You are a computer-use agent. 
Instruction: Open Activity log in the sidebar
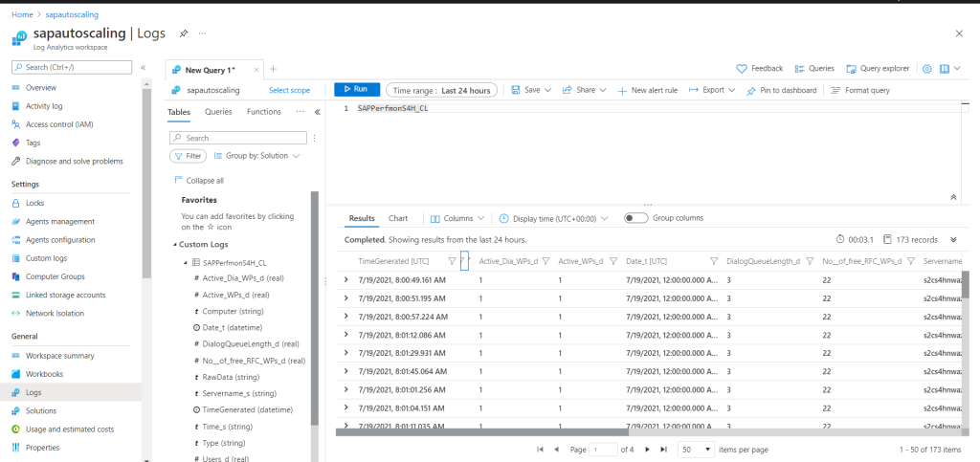click(44, 106)
